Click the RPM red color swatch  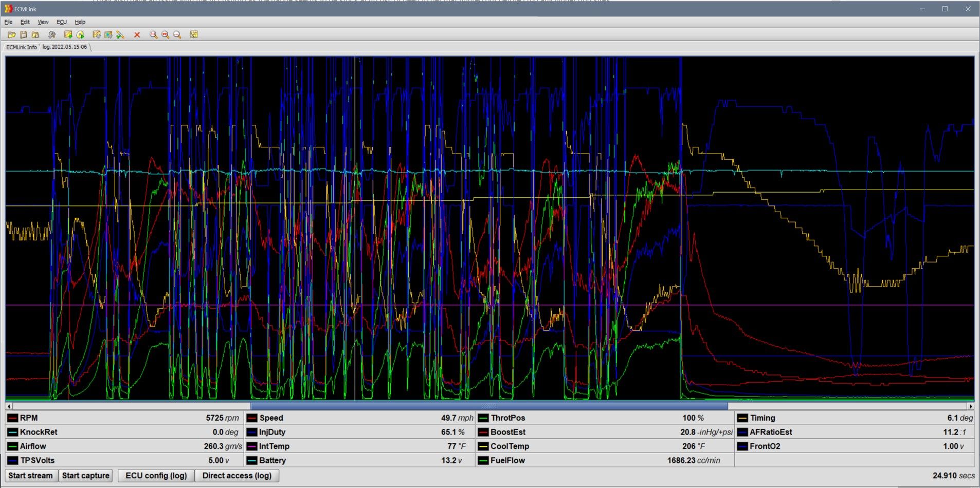click(13, 418)
